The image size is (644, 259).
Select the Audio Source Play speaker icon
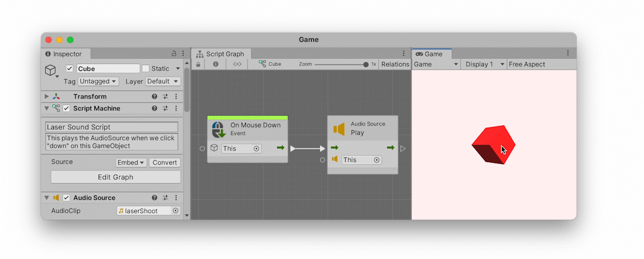(339, 129)
